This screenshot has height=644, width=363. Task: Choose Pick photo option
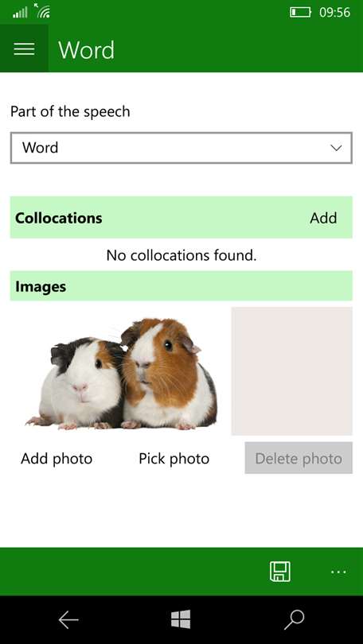click(x=174, y=459)
